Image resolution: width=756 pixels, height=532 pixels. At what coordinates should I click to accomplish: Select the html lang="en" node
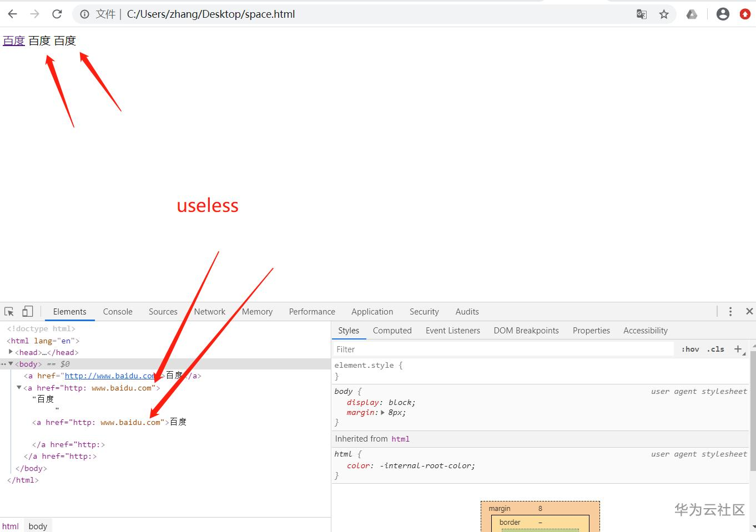(43, 341)
